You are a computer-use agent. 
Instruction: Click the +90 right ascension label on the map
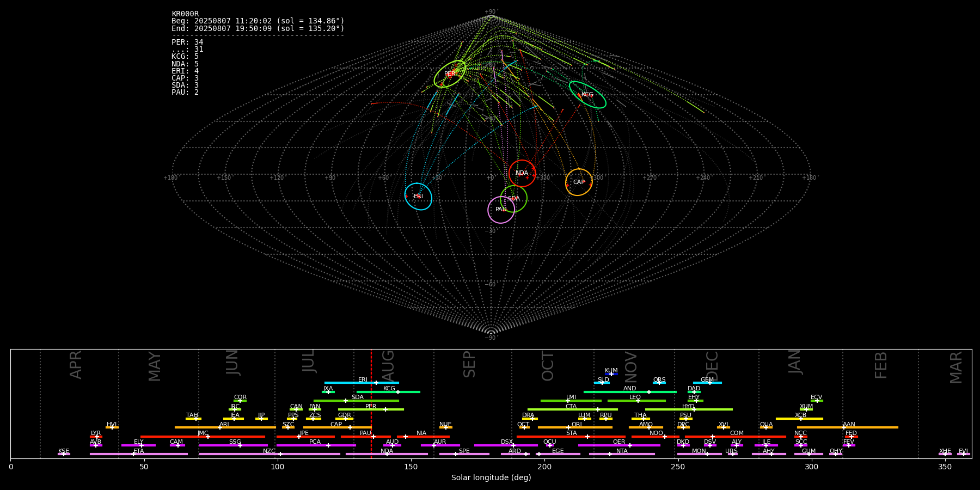(330, 177)
